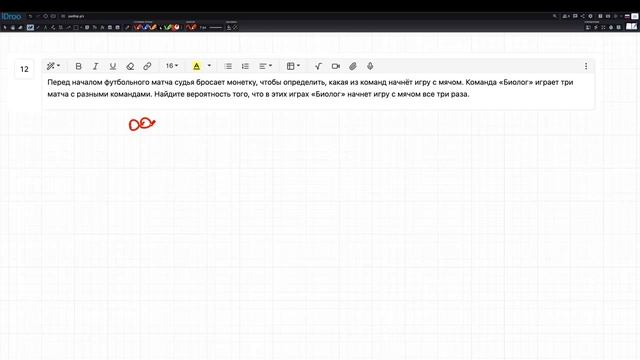The image size is (640, 360).
Task: Select the rectangle shape tool
Action: pos(76,27)
